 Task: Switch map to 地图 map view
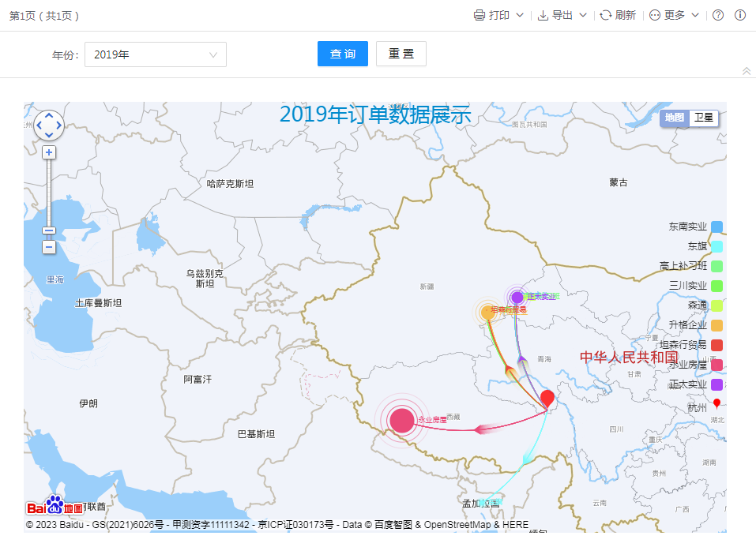(x=675, y=118)
